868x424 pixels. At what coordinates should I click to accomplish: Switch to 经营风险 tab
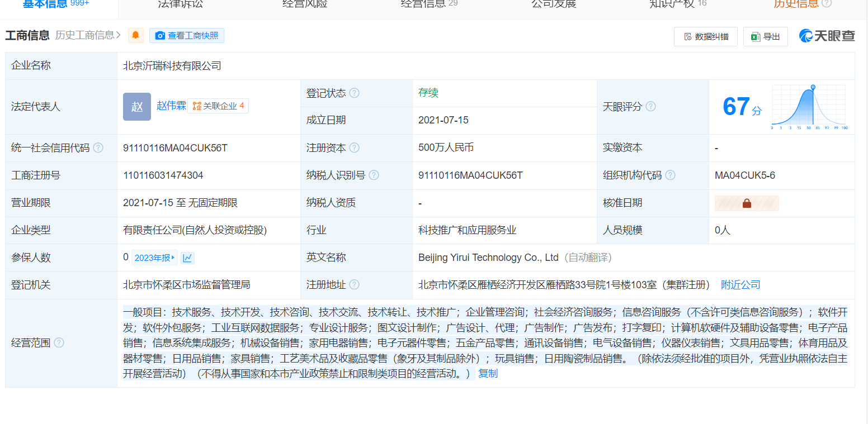pos(305,4)
